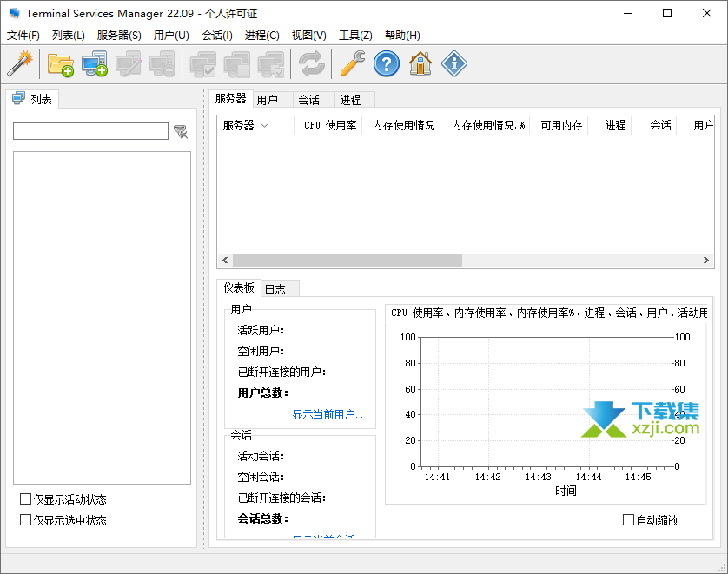This screenshot has height=574, width=728.
Task: Switch to the 会话 tab
Action: click(x=314, y=100)
